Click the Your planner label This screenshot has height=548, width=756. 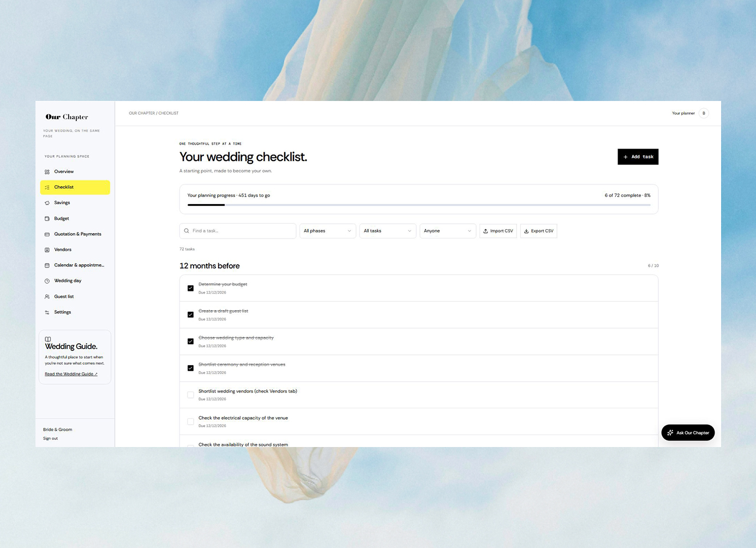coord(683,114)
